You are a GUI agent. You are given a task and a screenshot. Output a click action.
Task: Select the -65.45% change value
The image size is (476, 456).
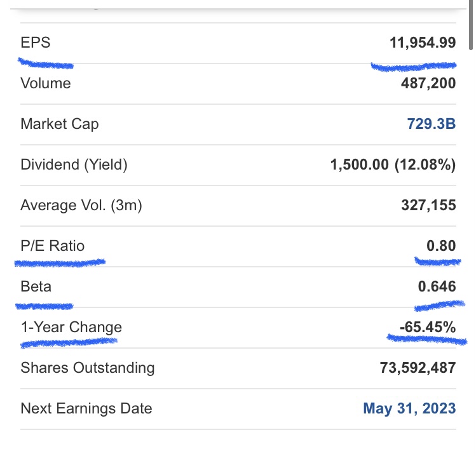pos(428,327)
